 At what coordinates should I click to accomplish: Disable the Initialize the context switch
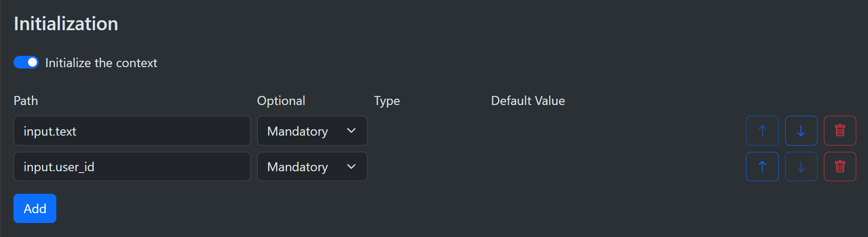tap(26, 62)
